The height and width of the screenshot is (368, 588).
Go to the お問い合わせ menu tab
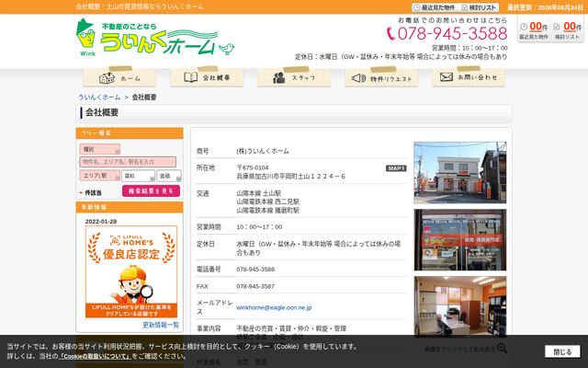point(469,77)
